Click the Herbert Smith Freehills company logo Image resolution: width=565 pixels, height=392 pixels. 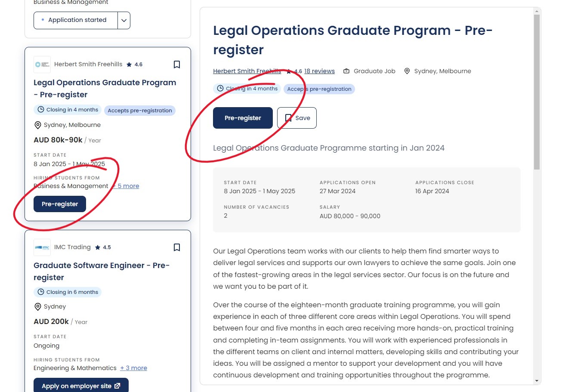(x=42, y=65)
